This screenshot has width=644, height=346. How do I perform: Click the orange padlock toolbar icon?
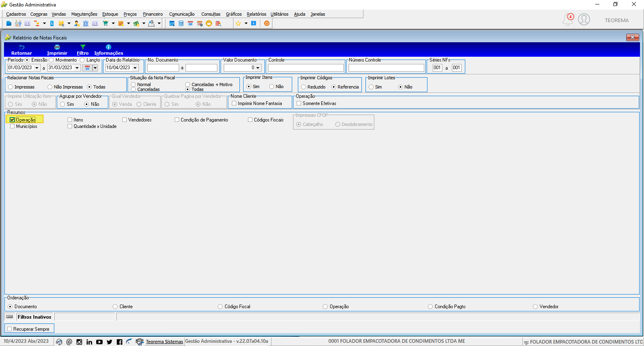(x=209, y=23)
